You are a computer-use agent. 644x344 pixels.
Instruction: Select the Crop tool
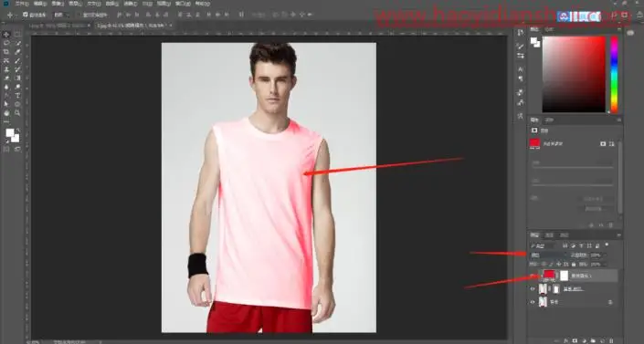coord(6,52)
